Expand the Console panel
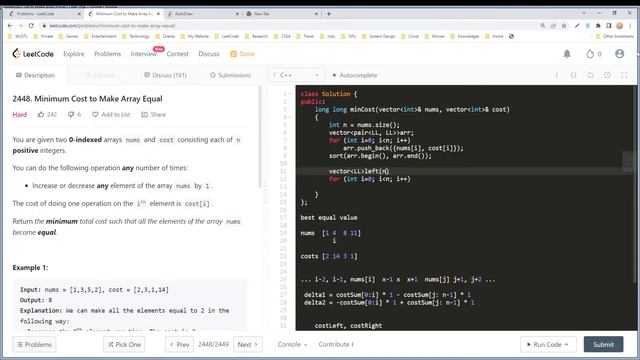This screenshot has height=360, width=640. coord(292,344)
